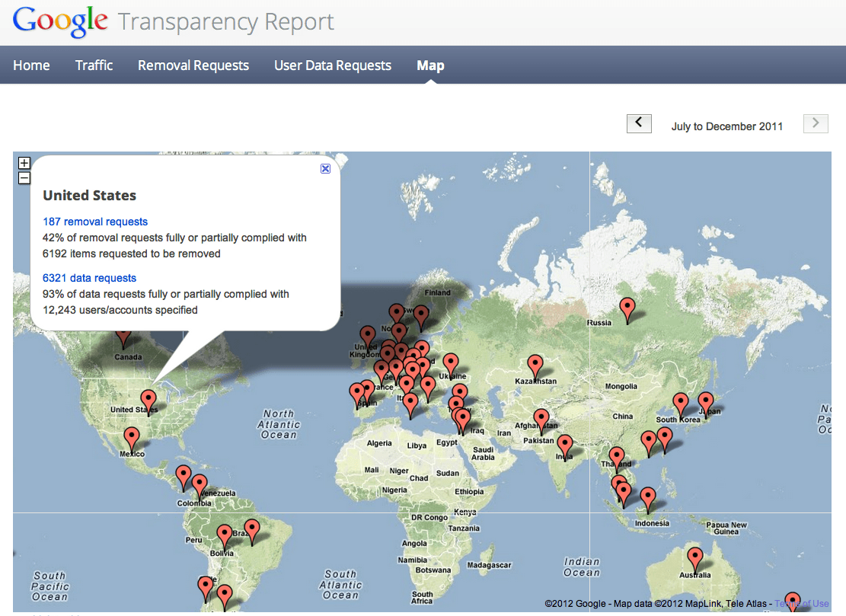
Task: Click the Mexico map pin
Action: (132, 438)
